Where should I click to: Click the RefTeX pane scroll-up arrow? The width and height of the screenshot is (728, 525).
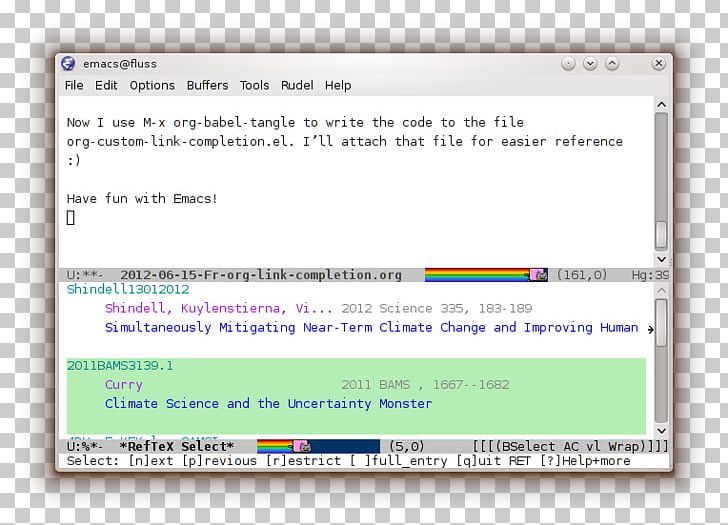coord(662,291)
